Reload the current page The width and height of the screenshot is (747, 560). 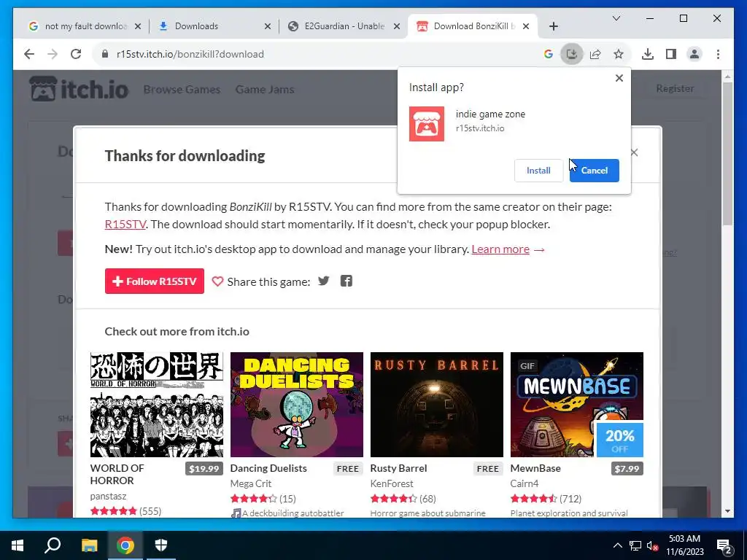coord(76,54)
